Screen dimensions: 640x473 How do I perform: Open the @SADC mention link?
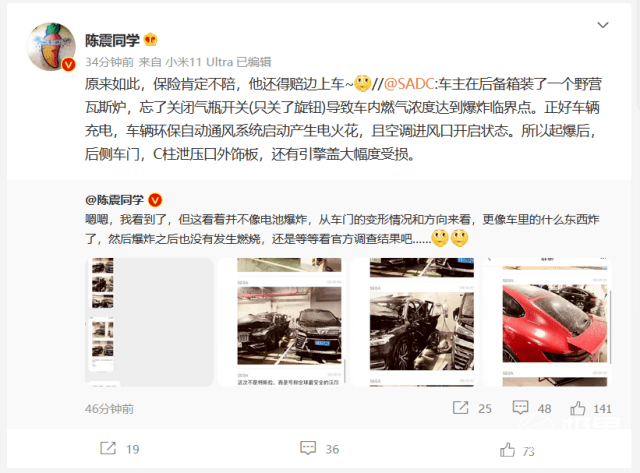click(x=409, y=84)
